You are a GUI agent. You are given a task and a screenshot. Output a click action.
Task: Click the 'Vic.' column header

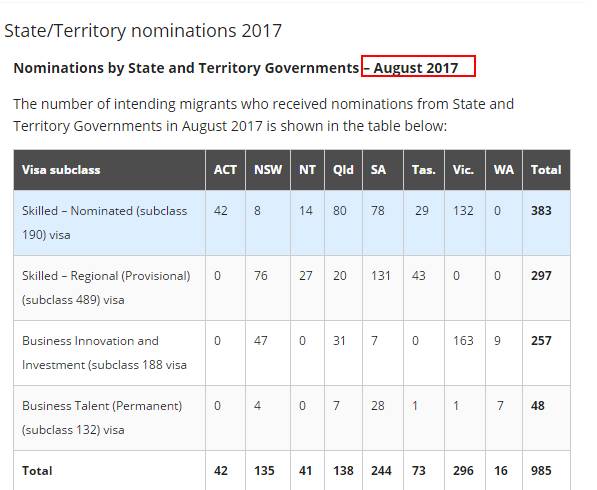(463, 170)
